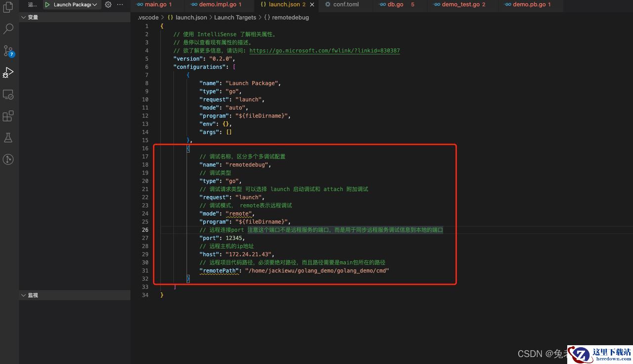Open debug view more actions ellipsis
The height and width of the screenshot is (364, 633).
[x=120, y=4]
